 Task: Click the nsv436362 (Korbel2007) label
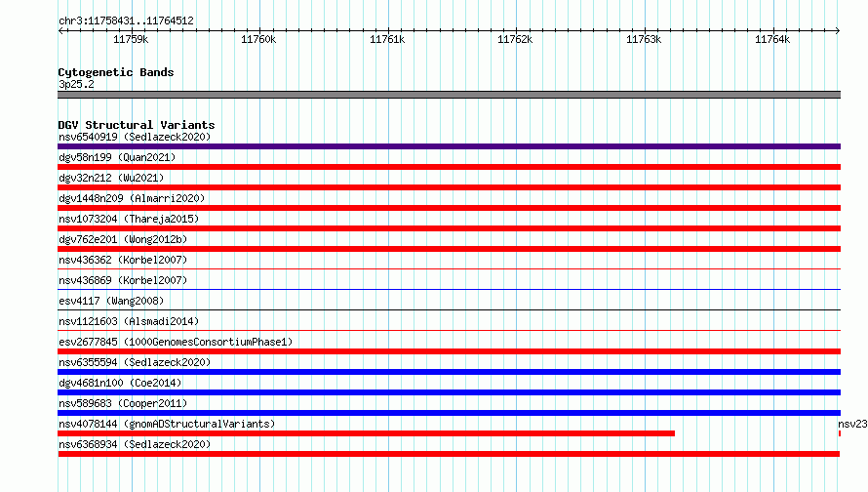point(123,260)
